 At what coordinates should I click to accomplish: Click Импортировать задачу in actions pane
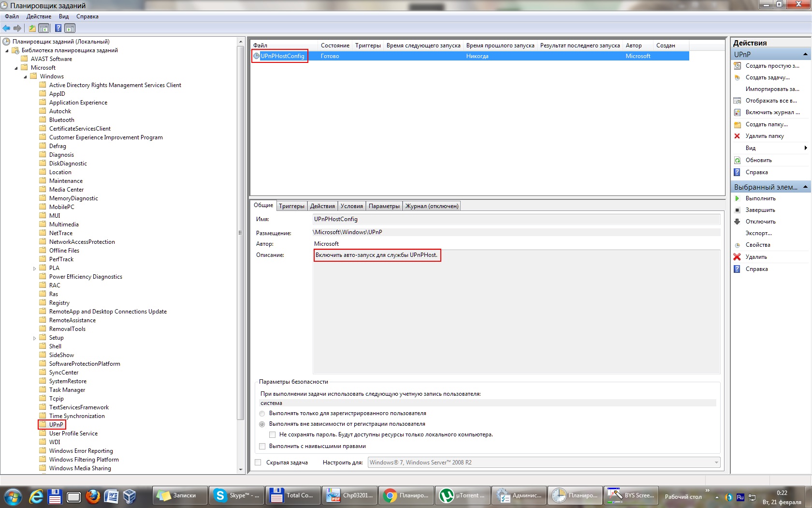(x=772, y=89)
